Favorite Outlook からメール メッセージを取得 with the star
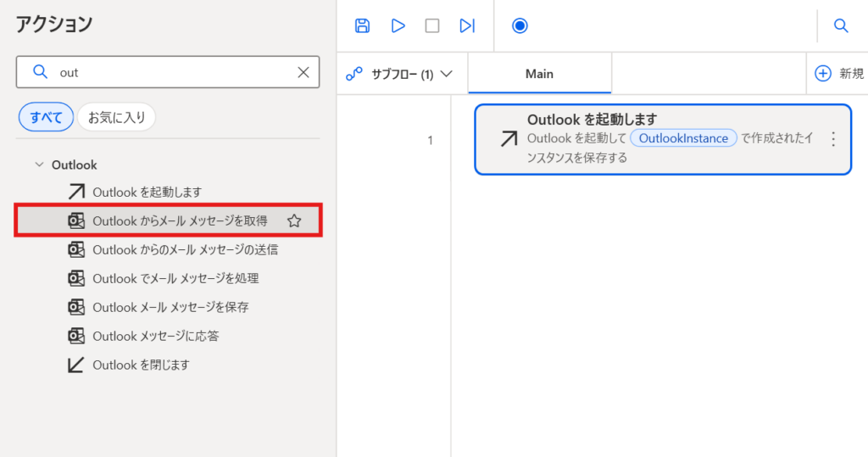The height and width of the screenshot is (457, 868). pos(294,220)
